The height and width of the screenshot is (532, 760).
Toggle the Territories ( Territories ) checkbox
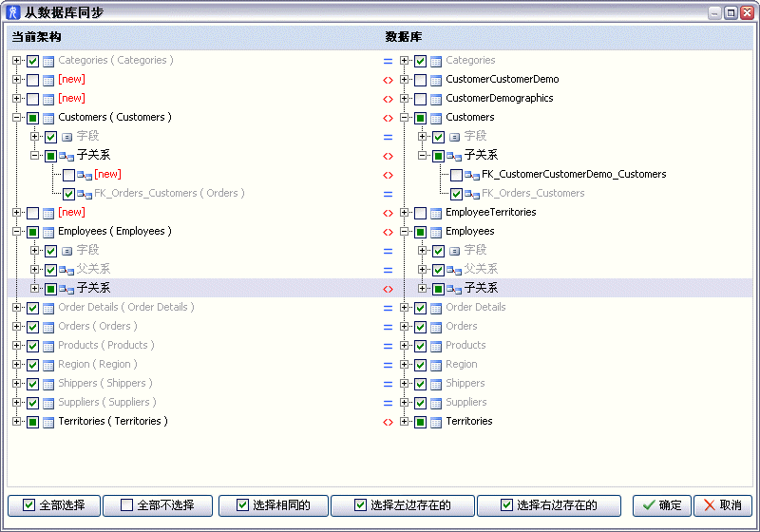(x=32, y=422)
